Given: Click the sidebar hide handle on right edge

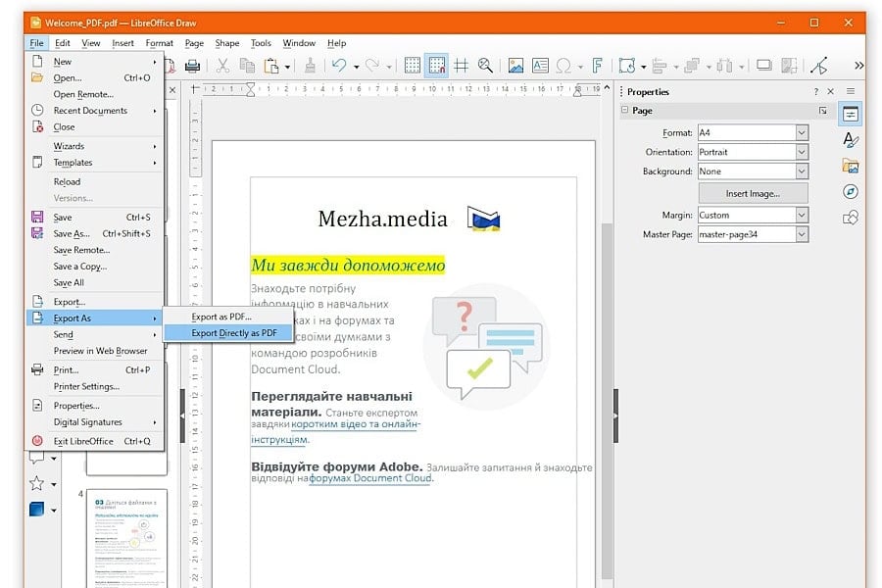Looking at the screenshot, I should pos(615,416).
